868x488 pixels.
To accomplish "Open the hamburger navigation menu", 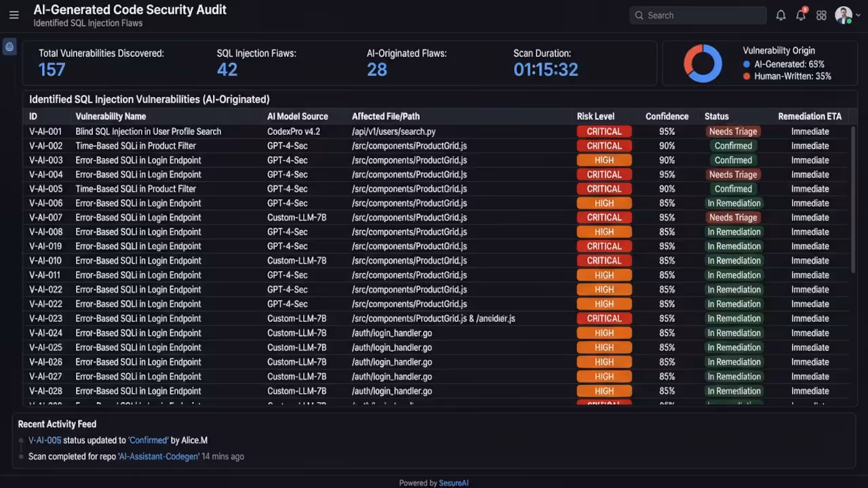I will tap(14, 15).
